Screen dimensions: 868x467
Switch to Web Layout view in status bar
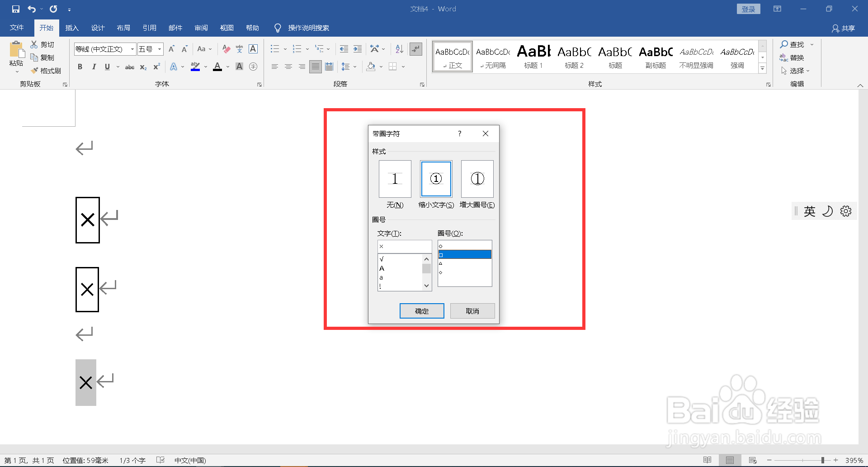pos(753,460)
